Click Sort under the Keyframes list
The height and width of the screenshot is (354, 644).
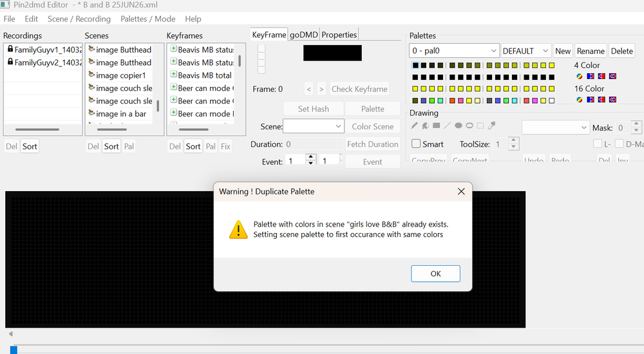tap(193, 146)
